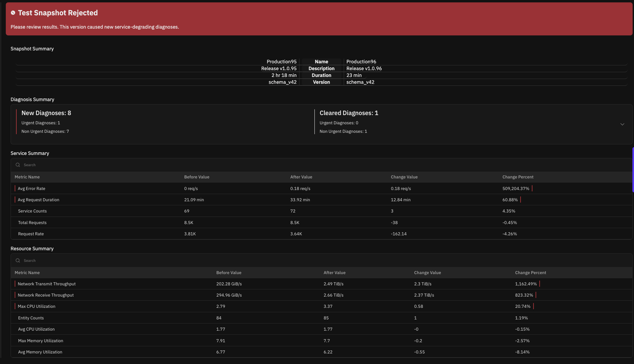This screenshot has height=364, width=634.
Task: Select the Service Counts row
Action: [321, 211]
